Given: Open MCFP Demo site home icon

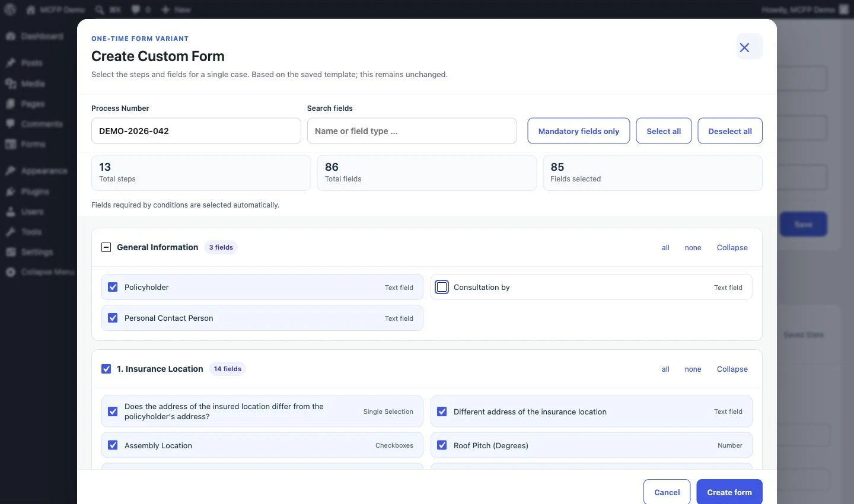Looking at the screenshot, I should click(30, 9).
